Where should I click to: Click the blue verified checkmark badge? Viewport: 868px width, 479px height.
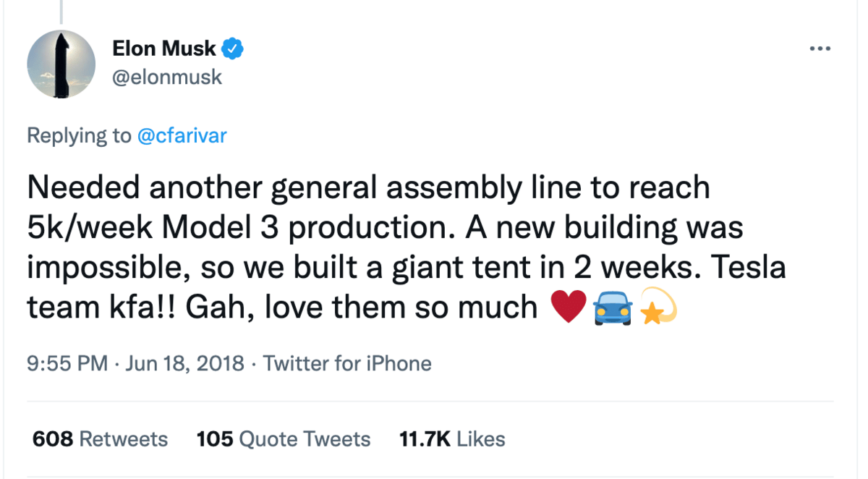point(233,49)
